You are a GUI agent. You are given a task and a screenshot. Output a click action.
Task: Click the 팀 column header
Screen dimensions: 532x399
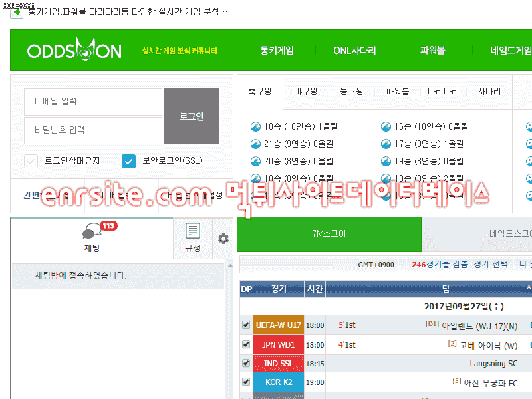click(x=446, y=289)
